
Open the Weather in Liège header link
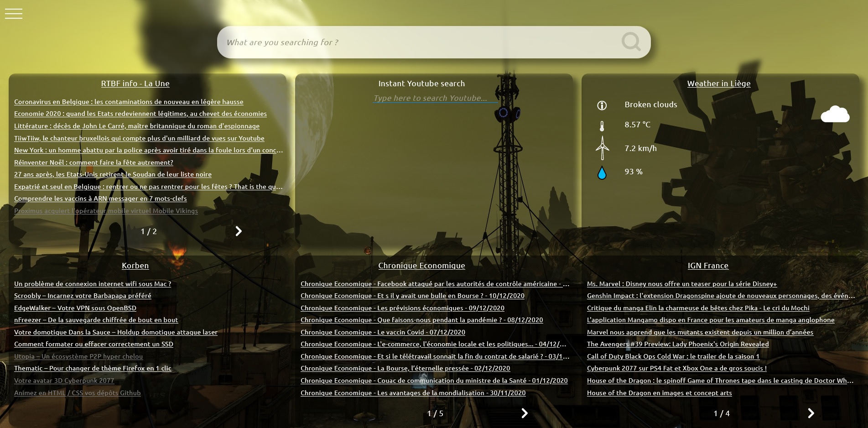(x=719, y=84)
